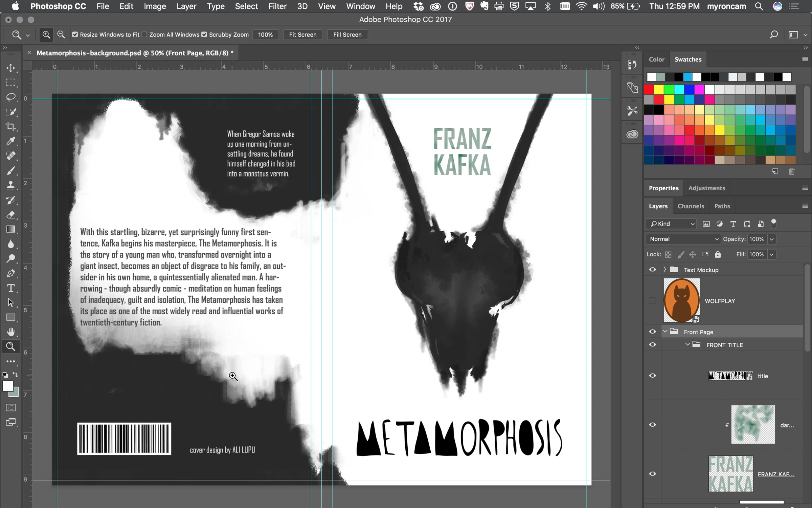
Task: Click the Fill Screen button
Action: [347, 35]
